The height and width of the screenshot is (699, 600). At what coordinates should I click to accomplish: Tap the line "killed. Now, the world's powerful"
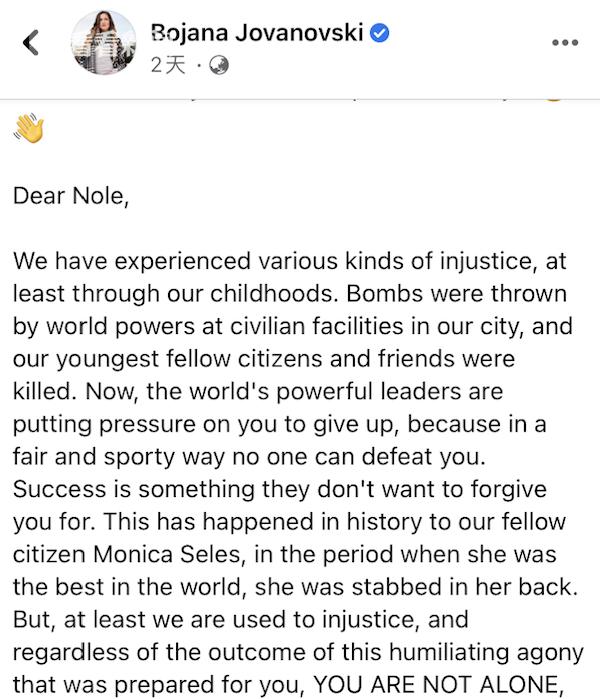(258, 391)
